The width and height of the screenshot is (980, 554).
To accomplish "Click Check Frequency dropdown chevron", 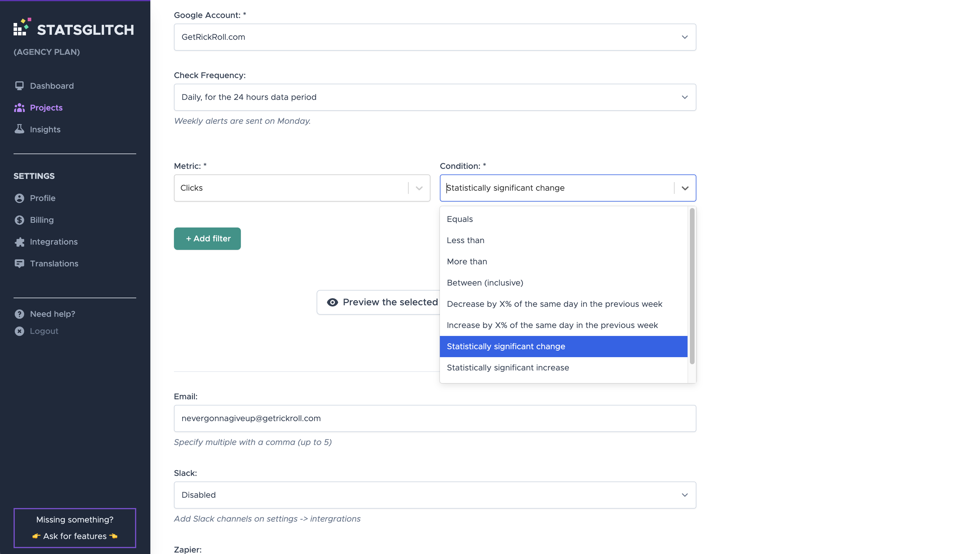I will tap(685, 98).
